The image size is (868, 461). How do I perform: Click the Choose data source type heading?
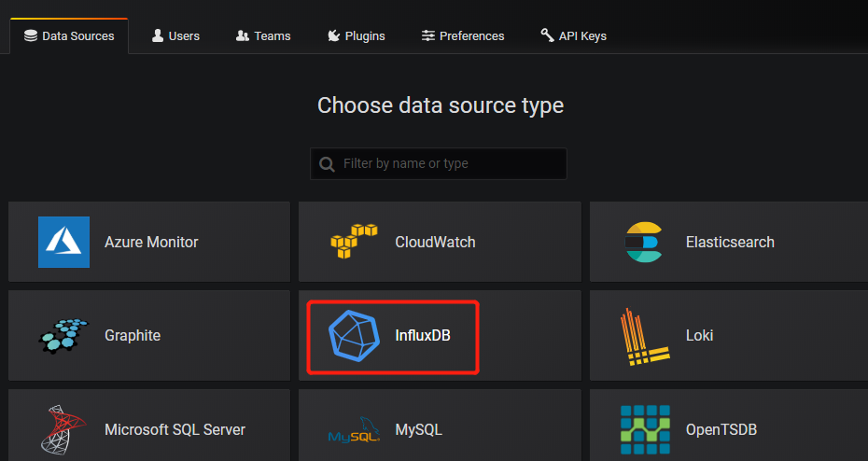(x=441, y=105)
